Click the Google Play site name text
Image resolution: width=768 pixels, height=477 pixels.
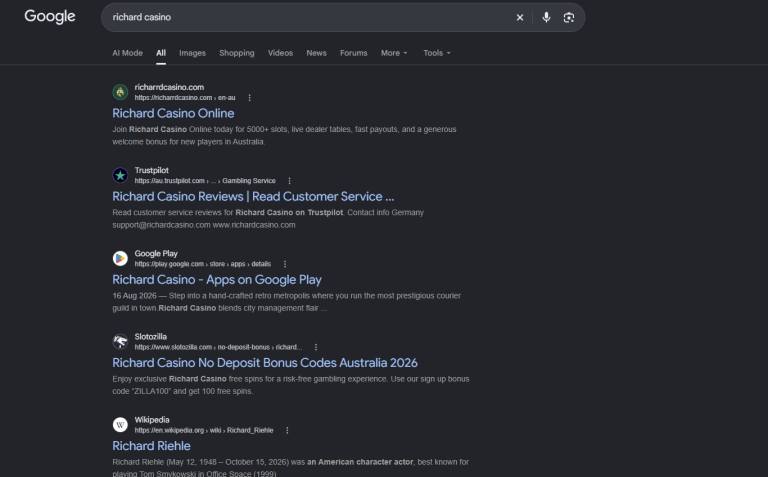(156, 254)
